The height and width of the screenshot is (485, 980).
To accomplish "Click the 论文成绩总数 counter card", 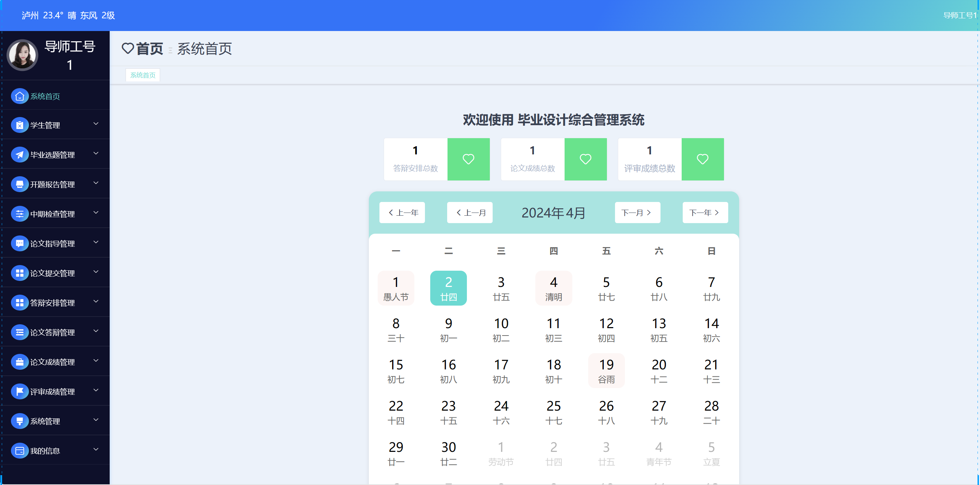I will 532,159.
